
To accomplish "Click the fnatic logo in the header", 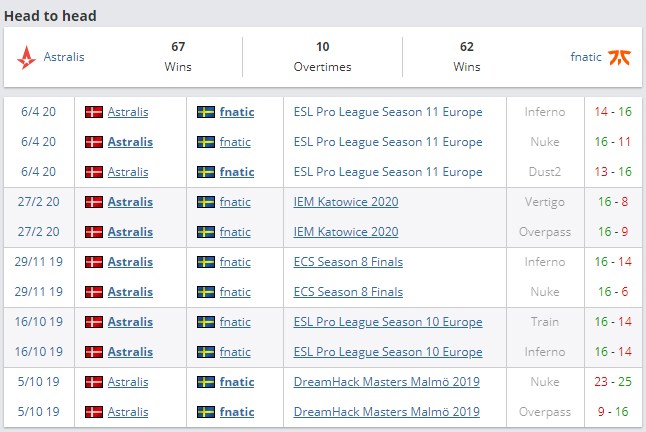I will 619,57.
